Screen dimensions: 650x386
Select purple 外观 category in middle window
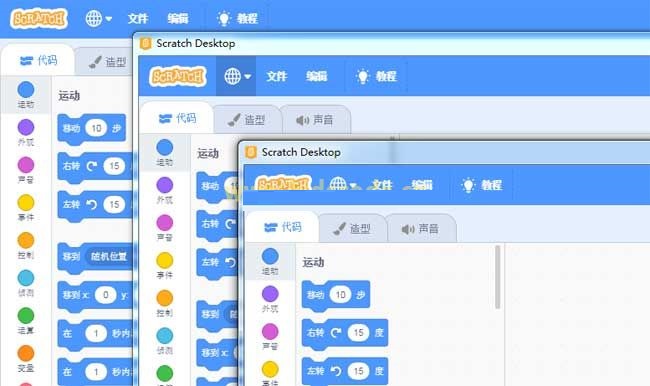165,190
